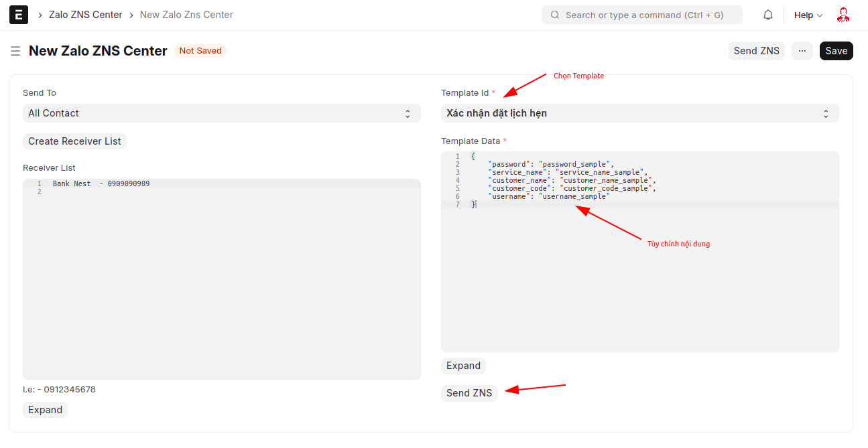The image size is (868, 448).
Task: Click Create Receiver List button
Action: pyautogui.click(x=74, y=141)
